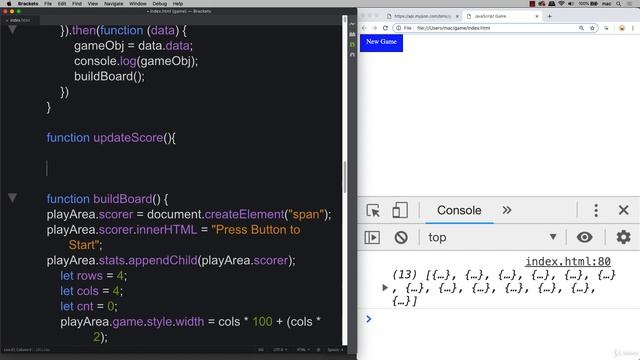Click the volume icon in menu bar
Viewport: 640px width, 360px height.
point(571,4)
